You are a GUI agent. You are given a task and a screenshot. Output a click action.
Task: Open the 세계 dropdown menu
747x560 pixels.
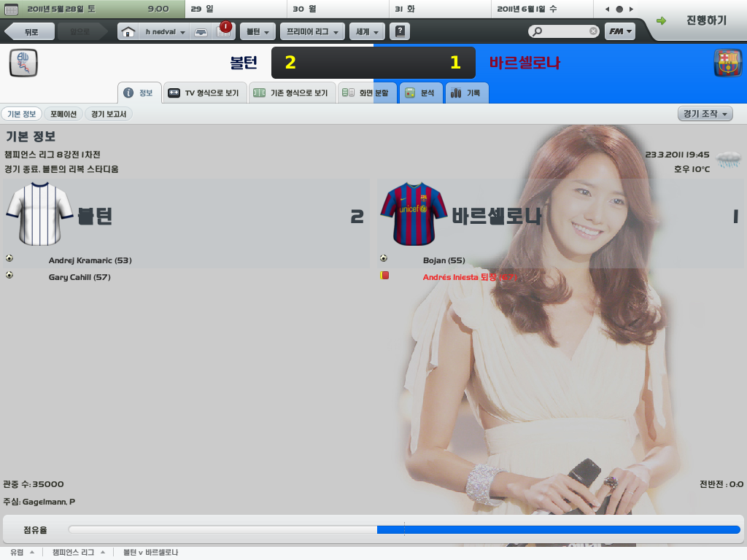coord(367,32)
